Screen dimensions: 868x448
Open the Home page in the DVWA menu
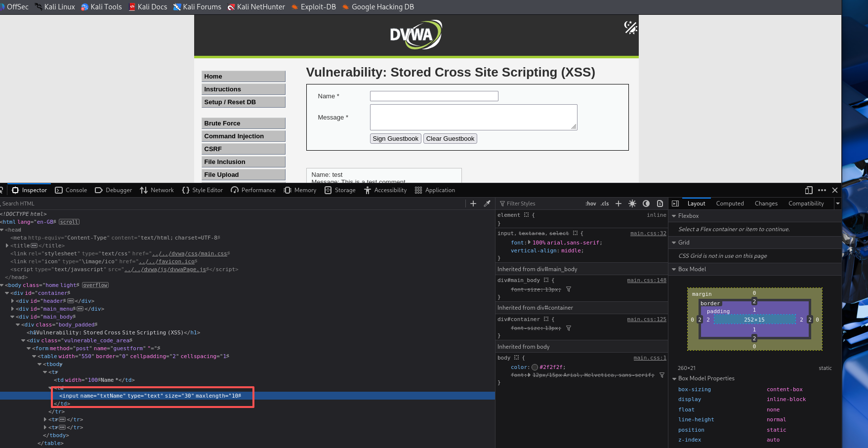(x=244, y=76)
